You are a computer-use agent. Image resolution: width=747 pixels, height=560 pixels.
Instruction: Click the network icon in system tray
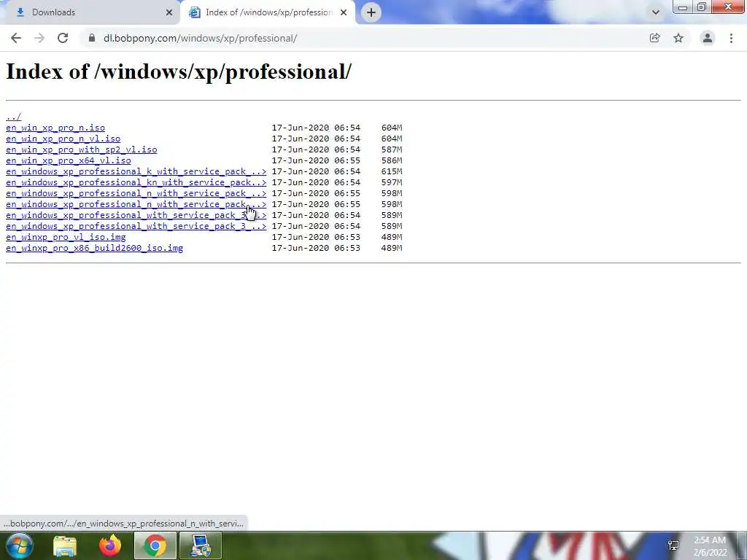pos(673,545)
